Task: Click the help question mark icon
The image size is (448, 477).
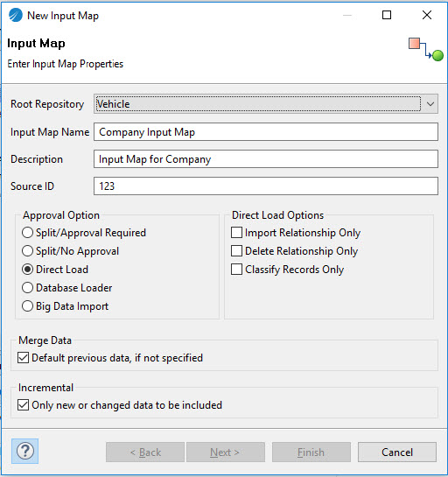Action: pyautogui.click(x=25, y=451)
